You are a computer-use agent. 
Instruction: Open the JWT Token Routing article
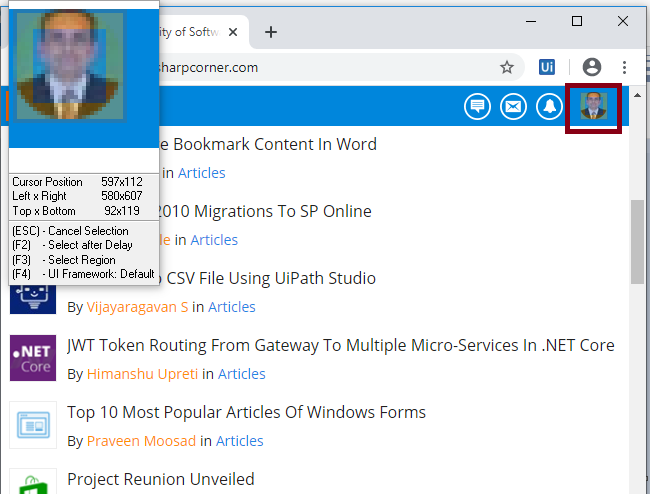340,346
